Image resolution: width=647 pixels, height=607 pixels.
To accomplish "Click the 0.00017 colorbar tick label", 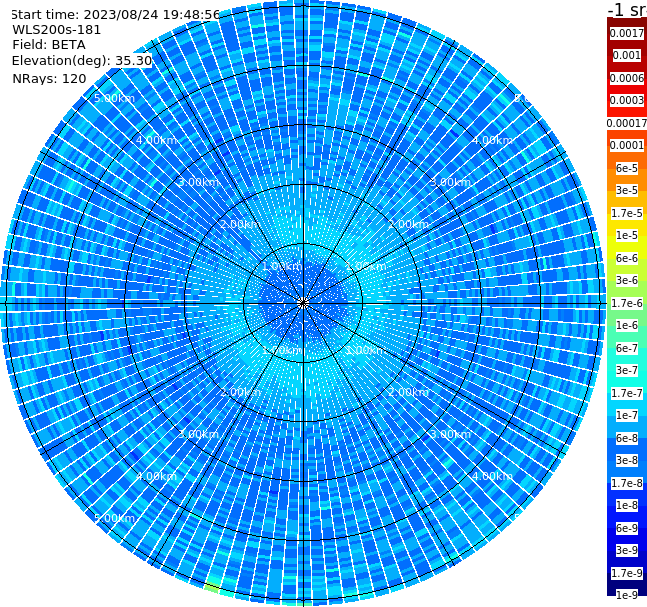I will tap(627, 123).
